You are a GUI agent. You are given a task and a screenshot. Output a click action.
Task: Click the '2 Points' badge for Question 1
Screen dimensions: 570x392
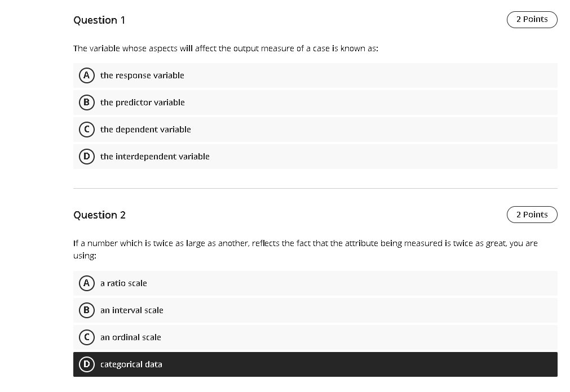(532, 19)
